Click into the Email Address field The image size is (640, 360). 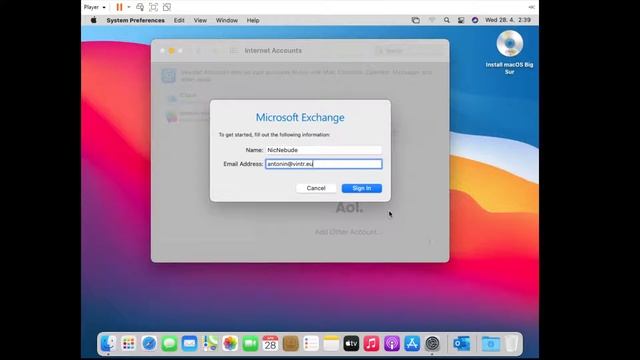click(324, 164)
